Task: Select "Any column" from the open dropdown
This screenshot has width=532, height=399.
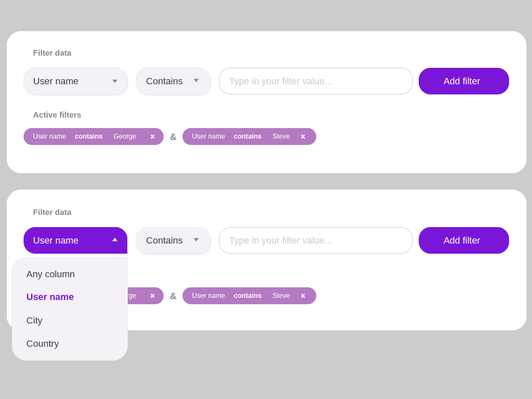Action: pos(50,274)
